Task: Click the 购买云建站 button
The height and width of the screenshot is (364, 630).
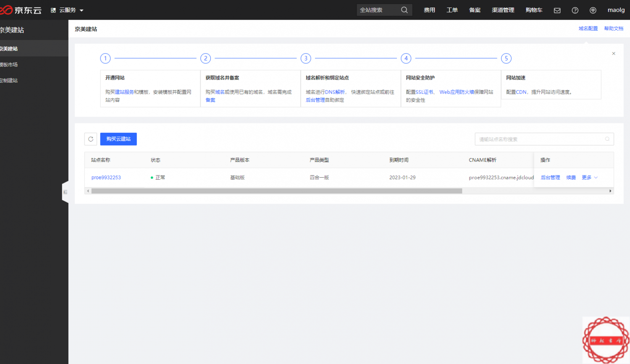Action: [x=118, y=139]
